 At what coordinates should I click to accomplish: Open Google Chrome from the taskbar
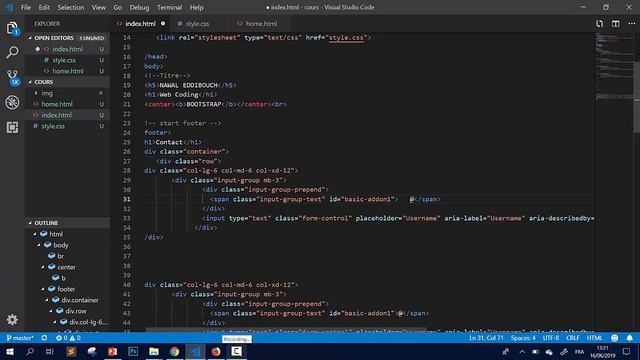(175, 351)
